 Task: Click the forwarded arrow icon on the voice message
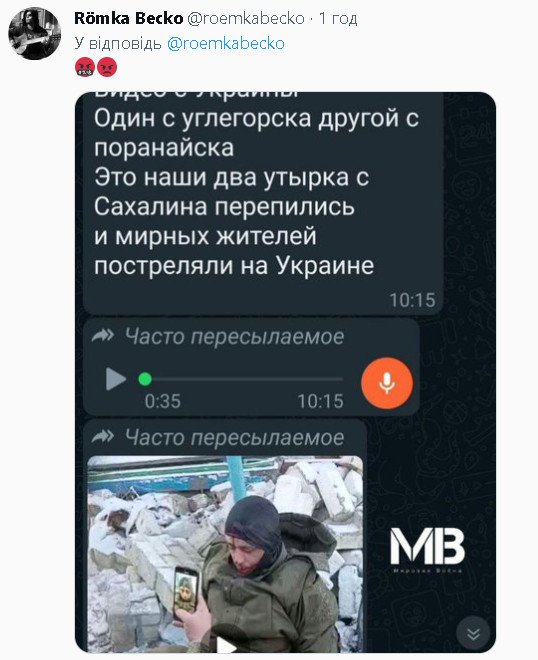tap(102, 336)
